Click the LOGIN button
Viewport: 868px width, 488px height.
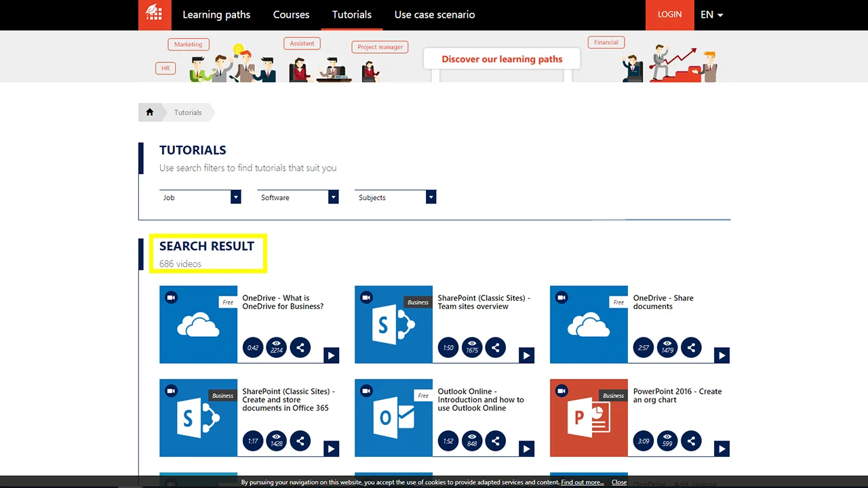(669, 15)
